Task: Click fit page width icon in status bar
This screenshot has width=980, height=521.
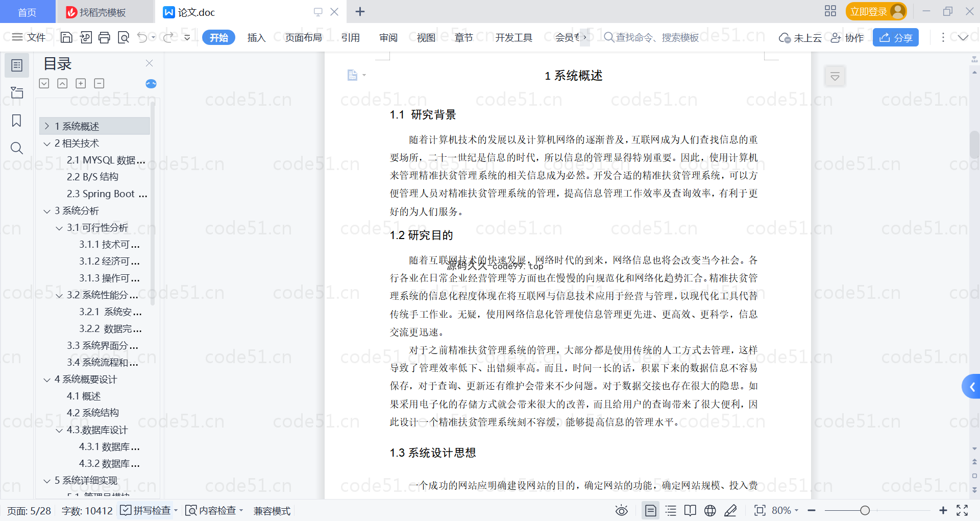Action: [759, 510]
